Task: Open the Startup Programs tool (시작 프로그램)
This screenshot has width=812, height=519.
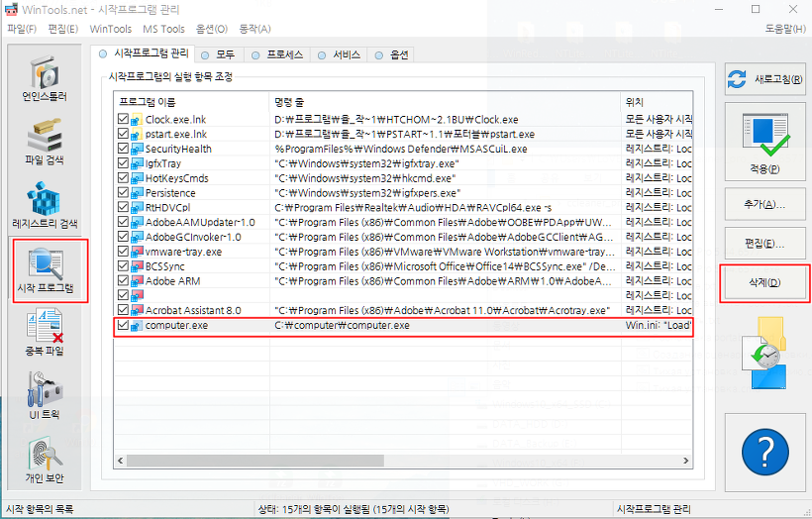Action: [x=46, y=269]
